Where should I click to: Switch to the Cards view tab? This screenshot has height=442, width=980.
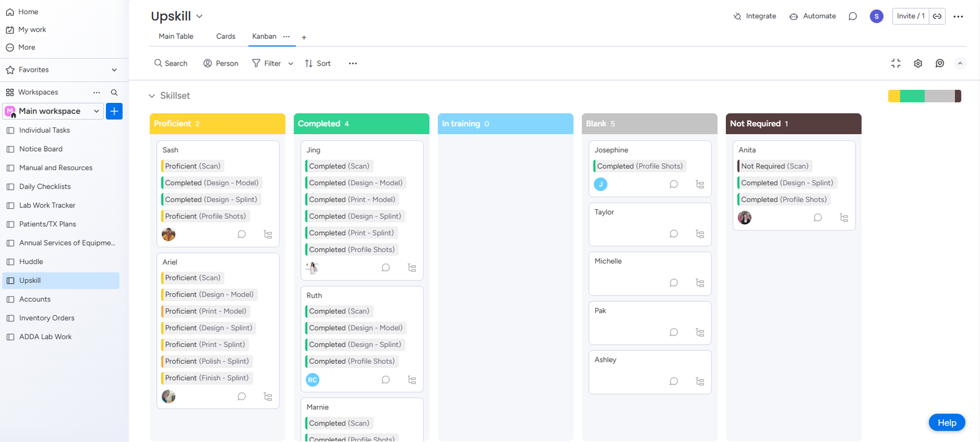[225, 37]
